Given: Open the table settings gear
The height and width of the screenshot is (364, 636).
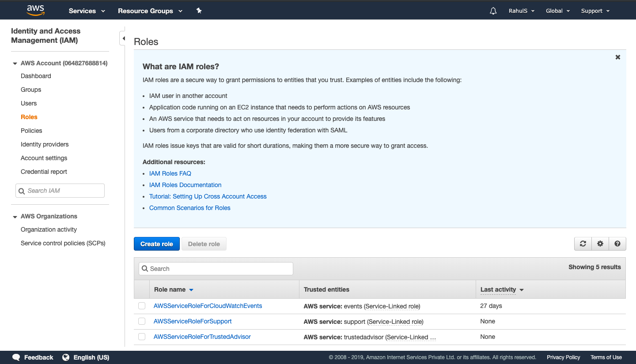Looking at the screenshot, I should (x=600, y=244).
